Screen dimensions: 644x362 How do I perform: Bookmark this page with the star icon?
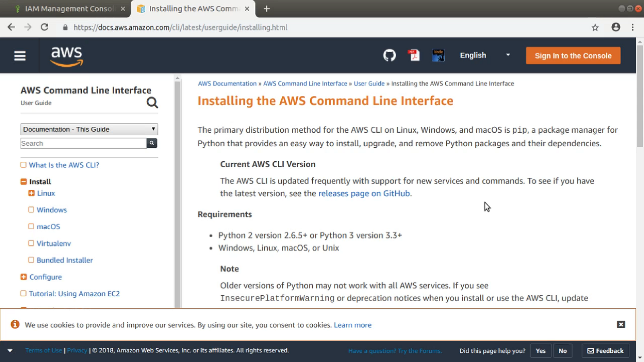(595, 27)
